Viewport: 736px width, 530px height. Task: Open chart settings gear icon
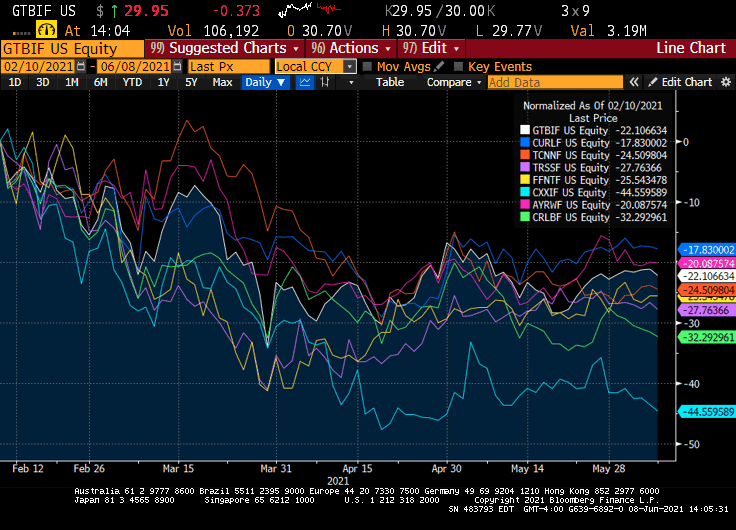(726, 82)
